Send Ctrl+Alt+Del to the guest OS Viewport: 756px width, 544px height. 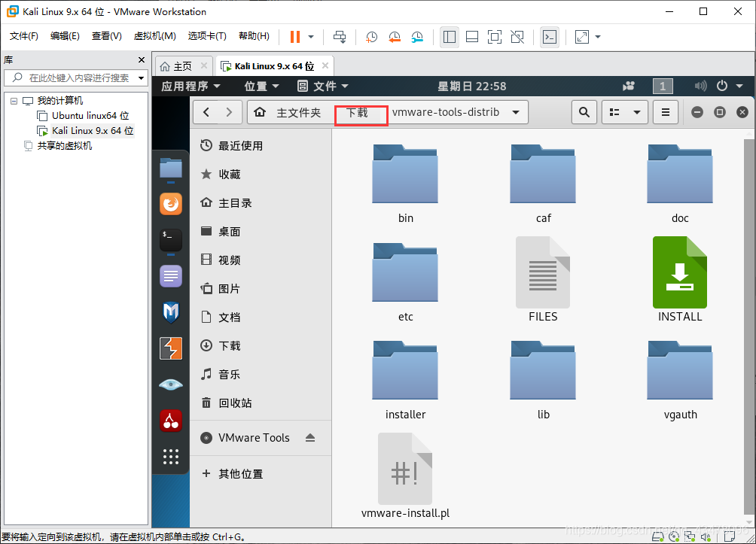pos(340,37)
